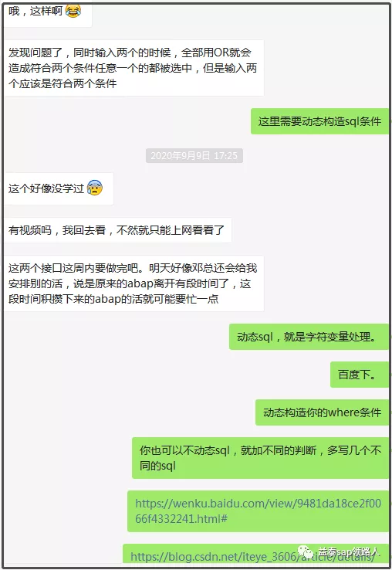Viewport: 392px width, 570px height.
Task: Click the fearful sweating face emoji
Action: 95,188
